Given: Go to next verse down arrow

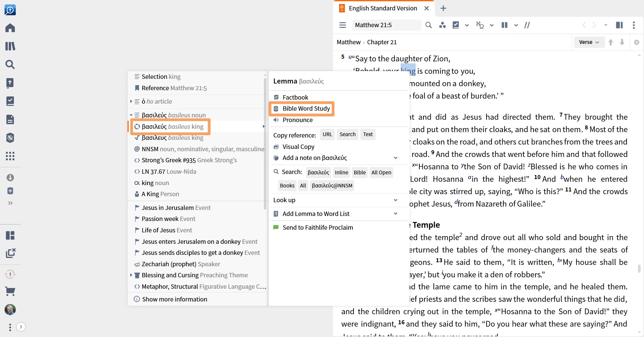Looking at the screenshot, I should (x=622, y=42).
